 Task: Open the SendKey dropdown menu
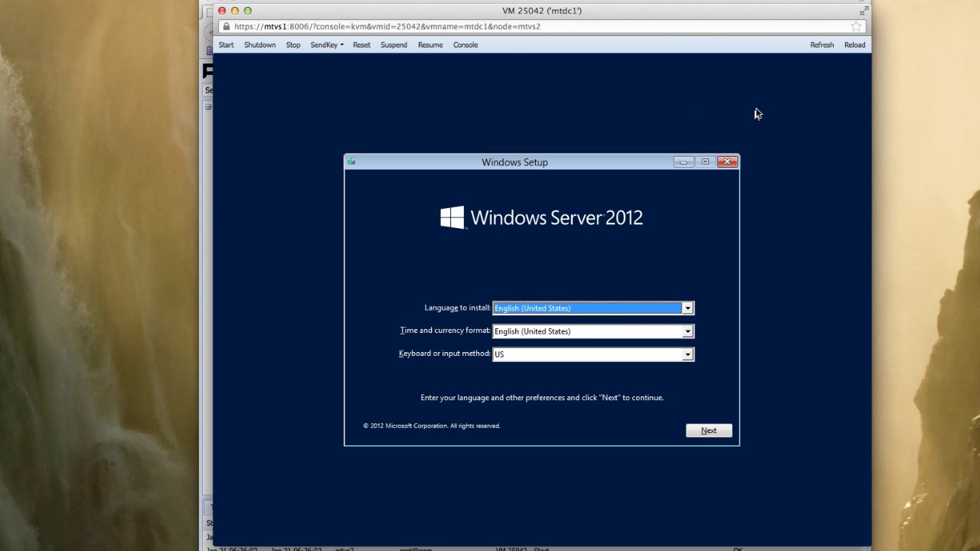click(x=327, y=45)
